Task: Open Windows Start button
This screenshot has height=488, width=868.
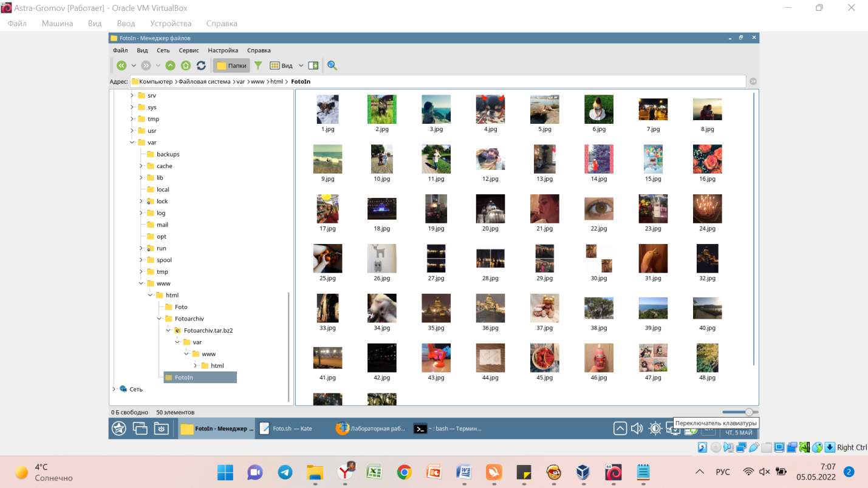Action: tap(225, 472)
